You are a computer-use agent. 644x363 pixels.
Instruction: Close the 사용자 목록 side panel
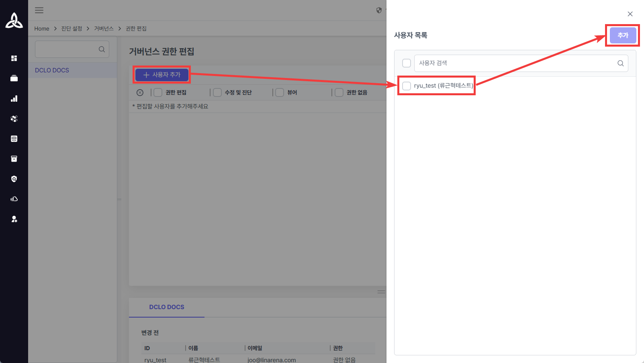(x=630, y=14)
